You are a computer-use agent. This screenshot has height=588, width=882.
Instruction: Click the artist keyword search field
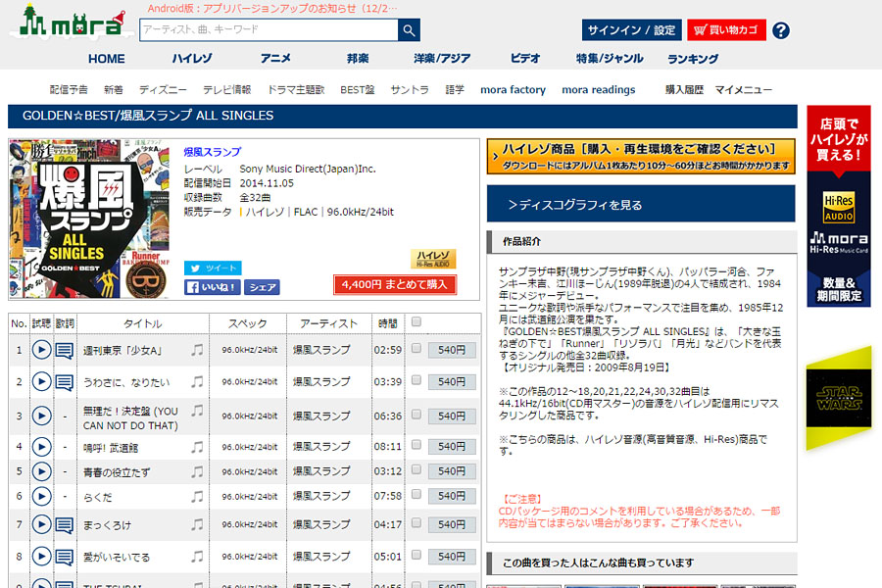point(269,29)
